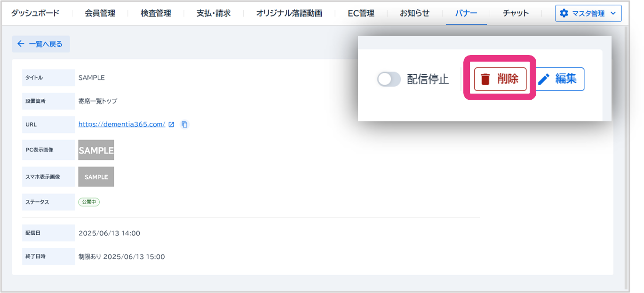Open the EC管理 tab
The image size is (644, 293).
[x=361, y=13]
